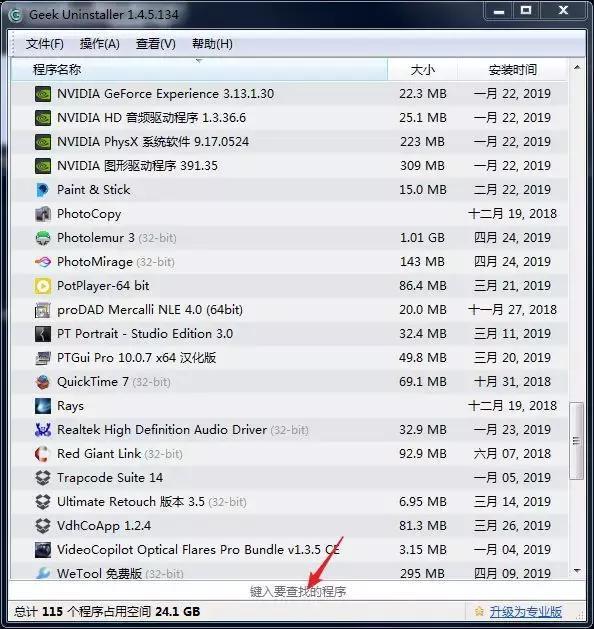Image resolution: width=594 pixels, height=629 pixels.
Task: Sort by 程序名称 column header
Action: click(x=199, y=70)
